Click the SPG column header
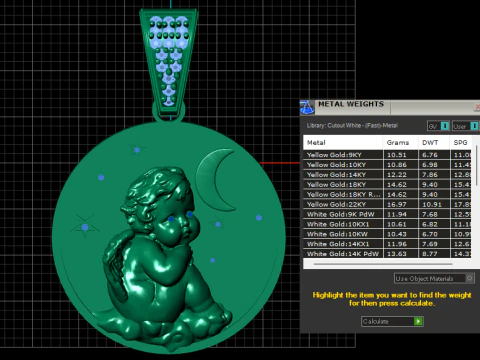Image resolution: width=480 pixels, height=360 pixels. pos(461,143)
